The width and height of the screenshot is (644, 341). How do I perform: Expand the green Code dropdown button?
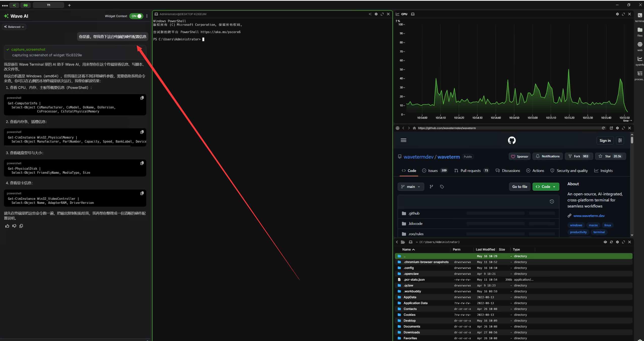(x=546, y=187)
